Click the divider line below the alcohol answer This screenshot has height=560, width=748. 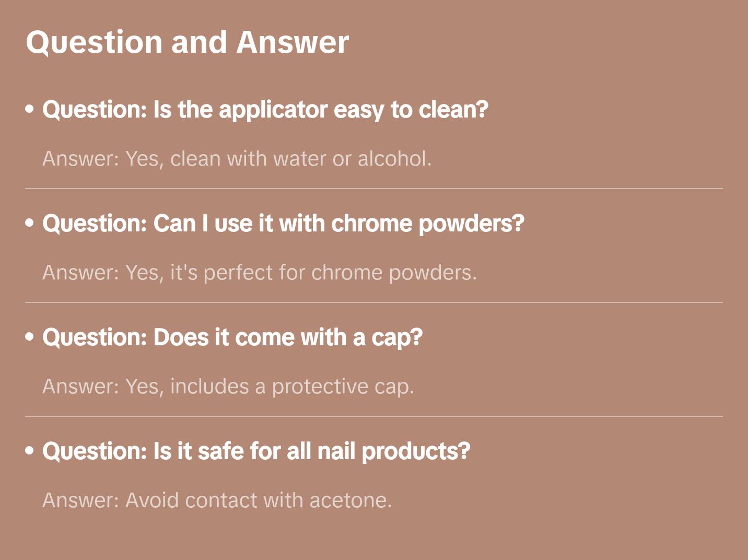[x=374, y=189]
